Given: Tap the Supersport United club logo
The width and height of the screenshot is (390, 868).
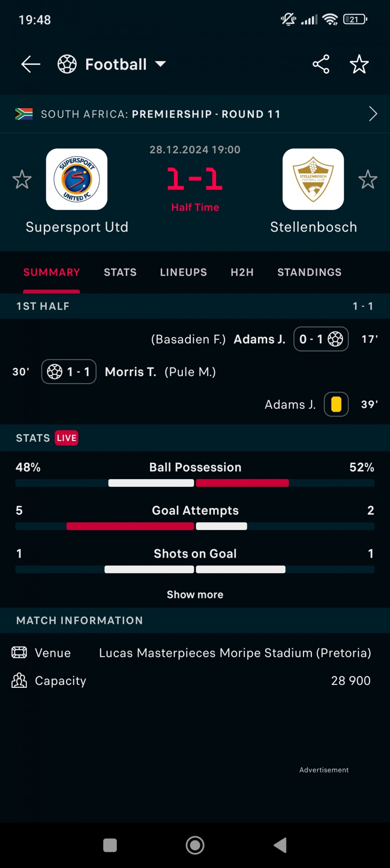Looking at the screenshot, I should click(x=77, y=179).
